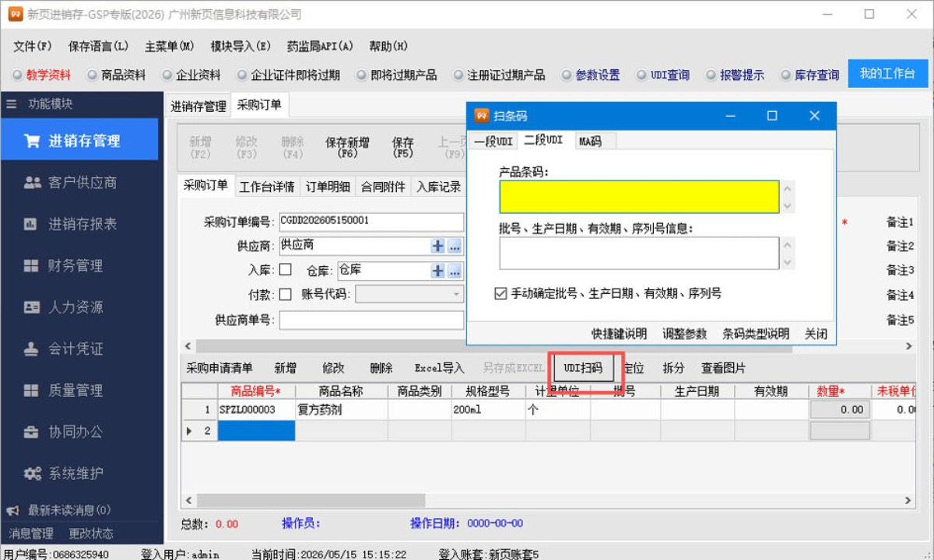This screenshot has height=560, width=934.
Task: Select the UDI查询 radio shortcut
Action: (x=662, y=75)
